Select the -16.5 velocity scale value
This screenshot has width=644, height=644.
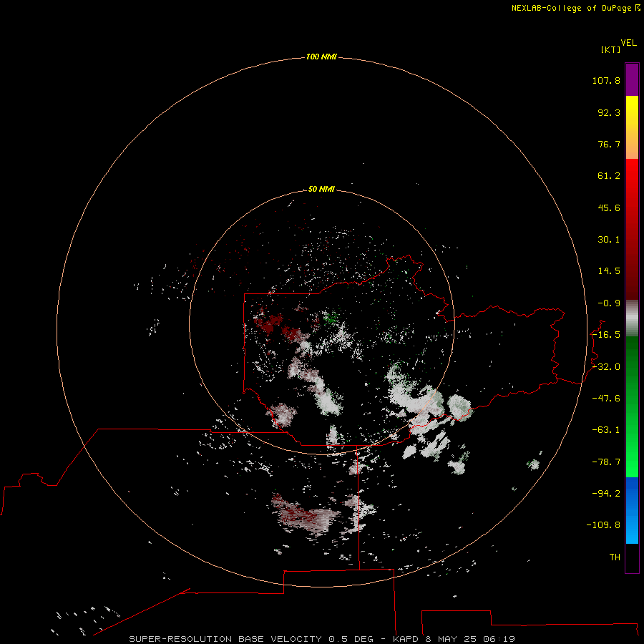(606, 335)
